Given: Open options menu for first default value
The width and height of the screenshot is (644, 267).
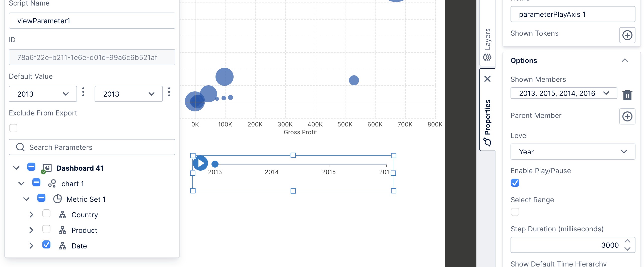Looking at the screenshot, I should tap(83, 92).
